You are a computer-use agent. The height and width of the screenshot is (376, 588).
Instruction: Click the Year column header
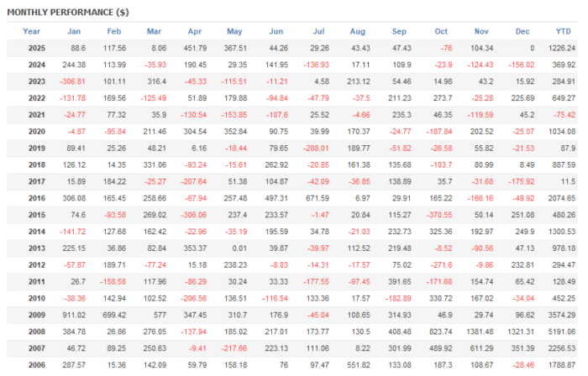31,32
